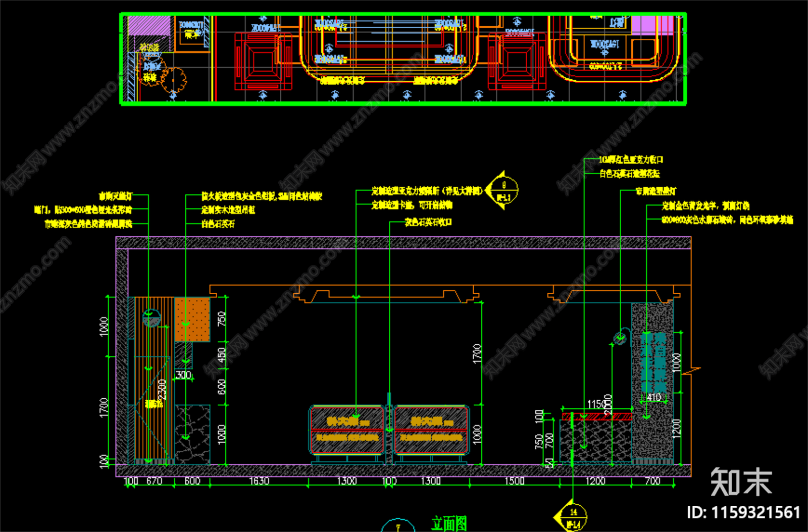Click the detail callout symbol marked 8
This screenshot has height=532, width=808.
pos(502,191)
